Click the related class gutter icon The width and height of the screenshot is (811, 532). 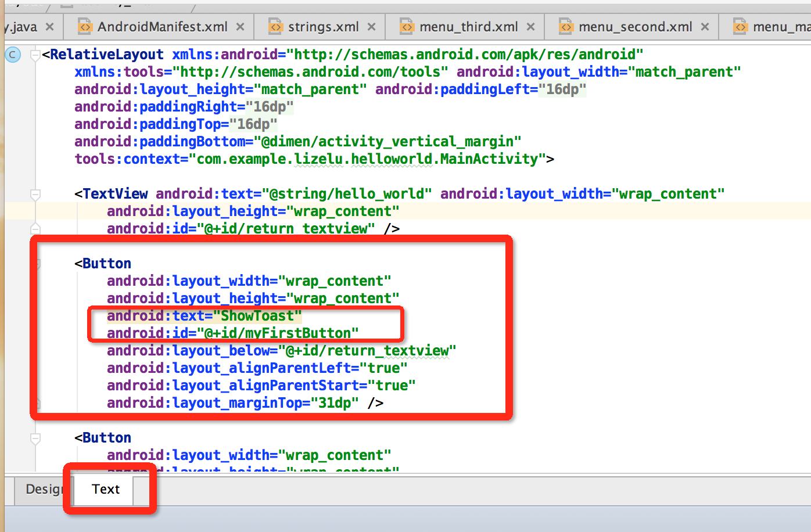coord(13,55)
